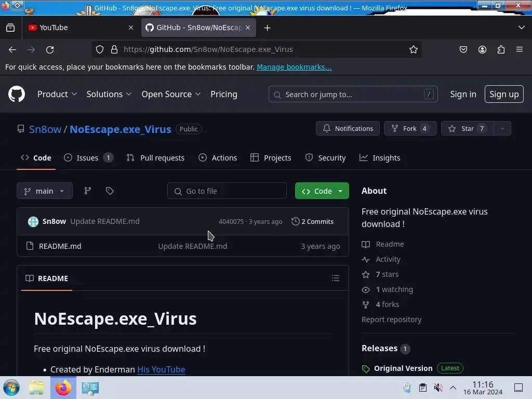Viewport: 532px width, 399px height.
Task: Open the file manager taskbar icon
Action: [36, 388]
